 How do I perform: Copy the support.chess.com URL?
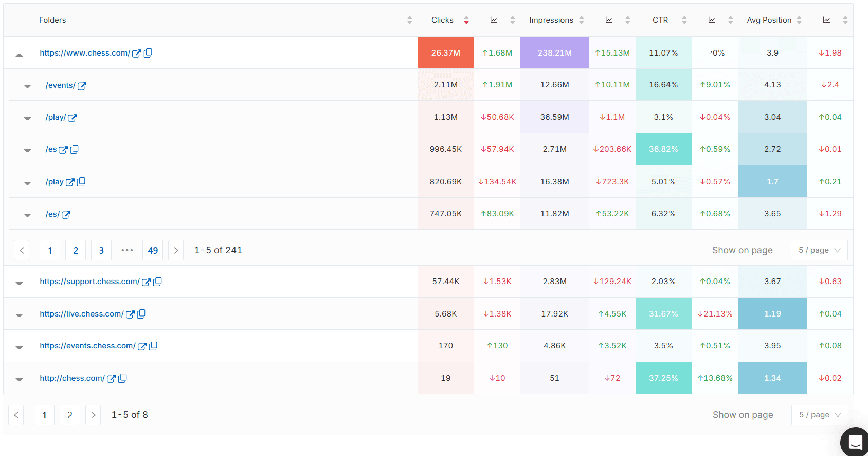[x=158, y=282]
